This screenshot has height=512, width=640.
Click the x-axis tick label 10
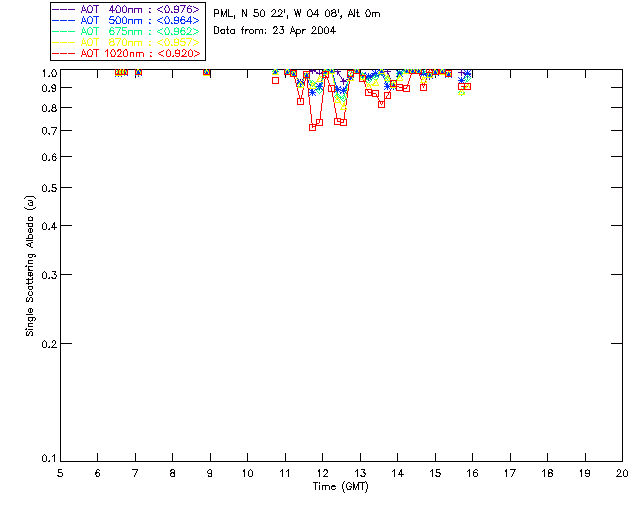pos(247,473)
